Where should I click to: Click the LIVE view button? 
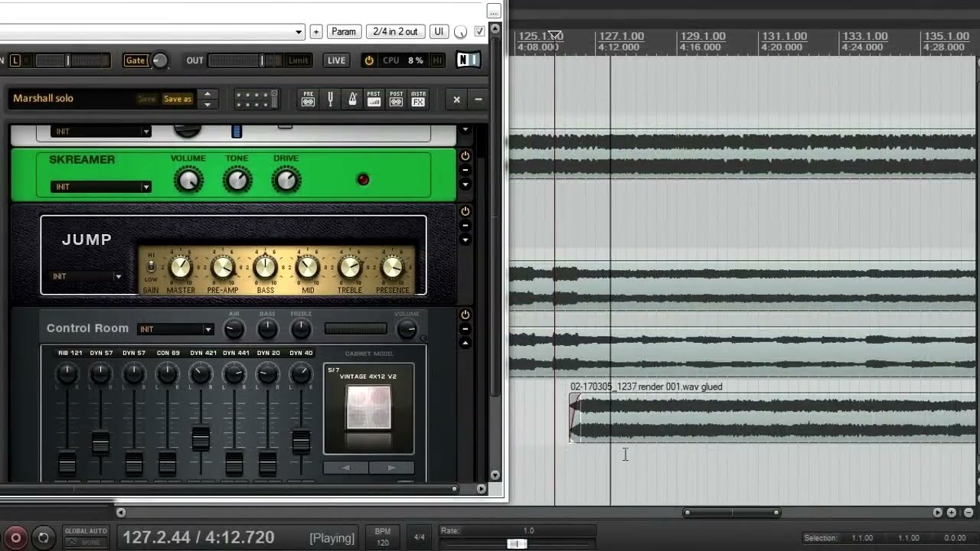[x=337, y=60]
